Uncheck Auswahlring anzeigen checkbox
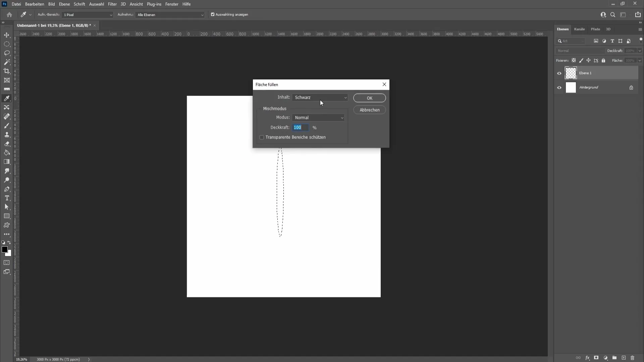 [213, 15]
